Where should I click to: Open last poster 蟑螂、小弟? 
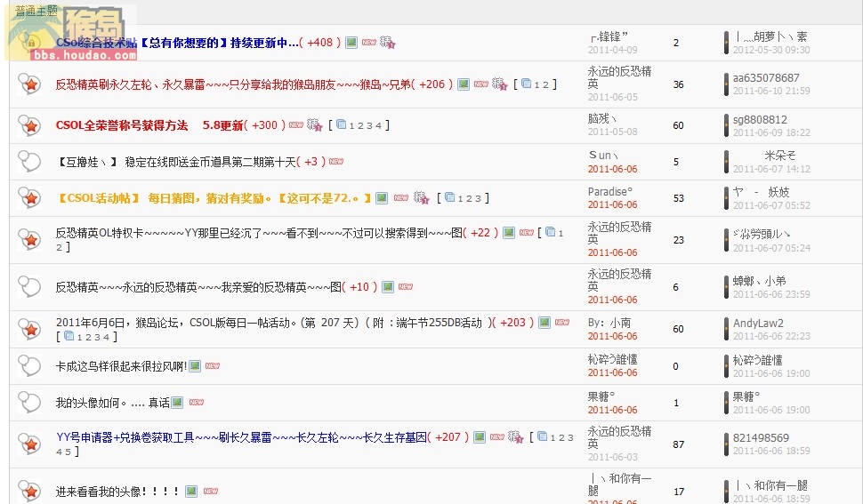pyautogui.click(x=759, y=281)
